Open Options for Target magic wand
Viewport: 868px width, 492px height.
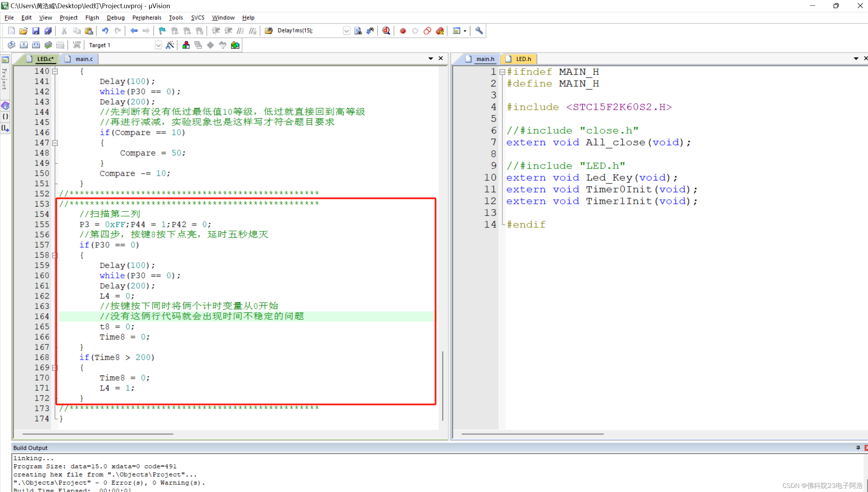point(170,45)
